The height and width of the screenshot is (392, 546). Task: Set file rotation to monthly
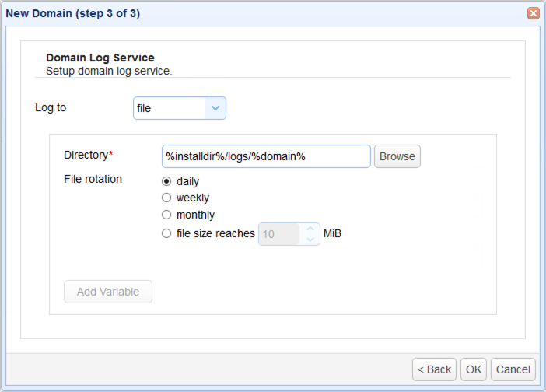[x=166, y=215]
